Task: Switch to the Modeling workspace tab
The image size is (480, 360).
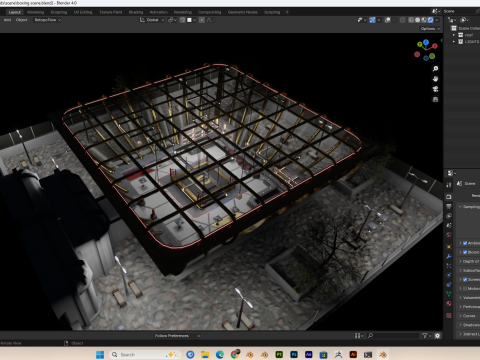Action: [36, 12]
